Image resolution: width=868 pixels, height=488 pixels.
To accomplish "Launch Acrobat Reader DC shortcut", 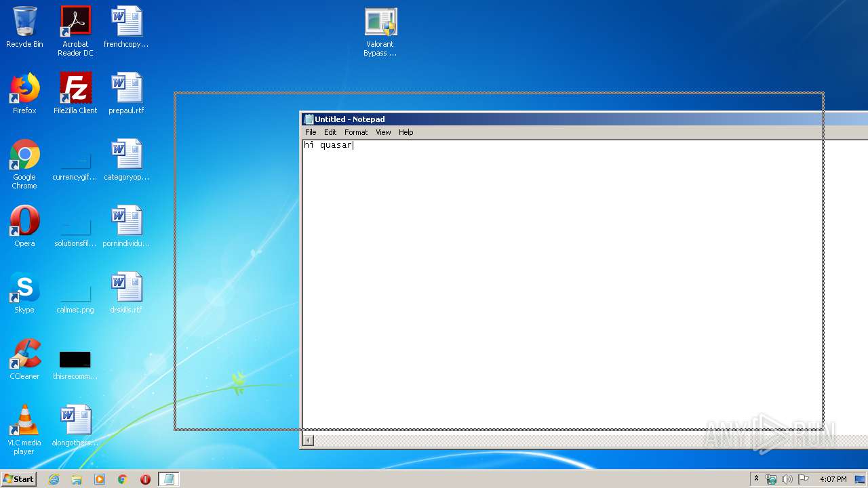I will click(x=75, y=31).
